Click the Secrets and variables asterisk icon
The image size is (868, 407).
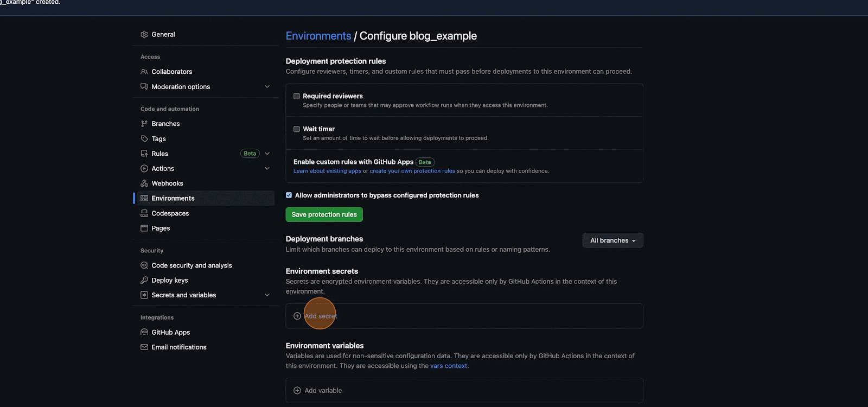pos(144,295)
